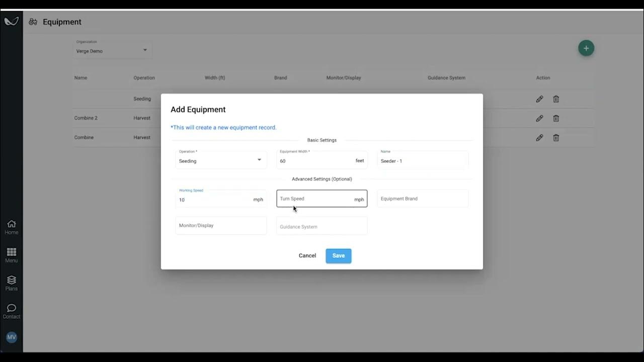Focus the Turn Speed field

coord(322,199)
